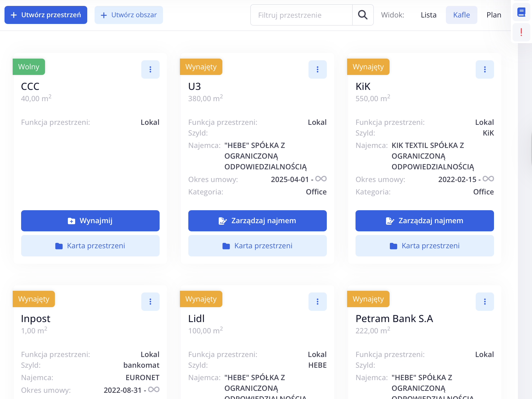Click the EURONET tenant name
The image size is (532, 399).
coord(142,378)
